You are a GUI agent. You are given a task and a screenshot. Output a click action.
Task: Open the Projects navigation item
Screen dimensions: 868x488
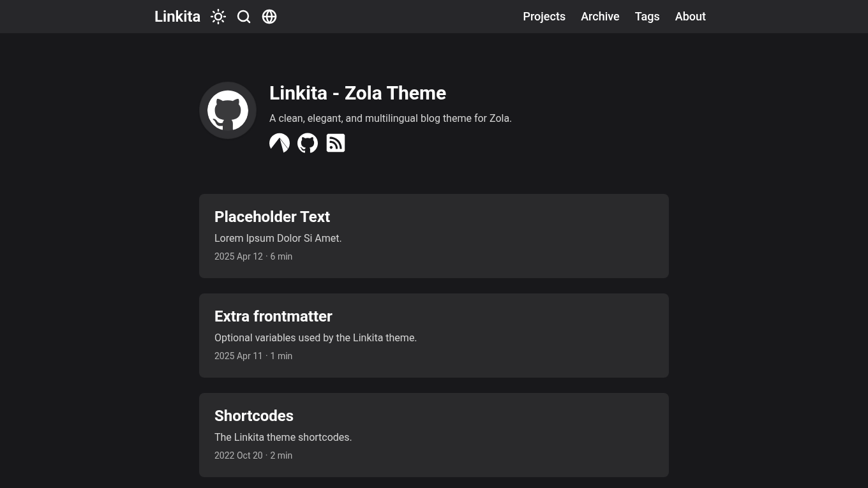[x=544, y=17]
